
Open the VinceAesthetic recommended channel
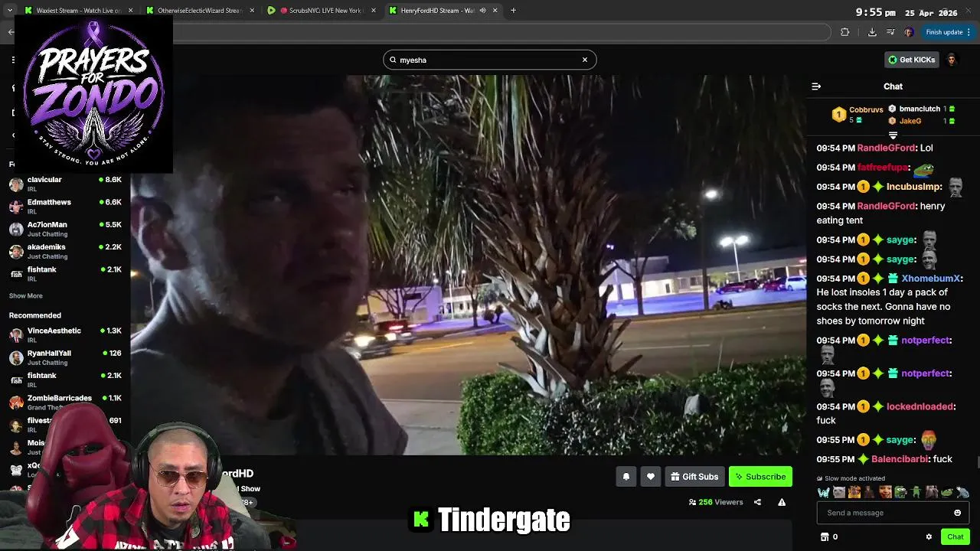65,335
